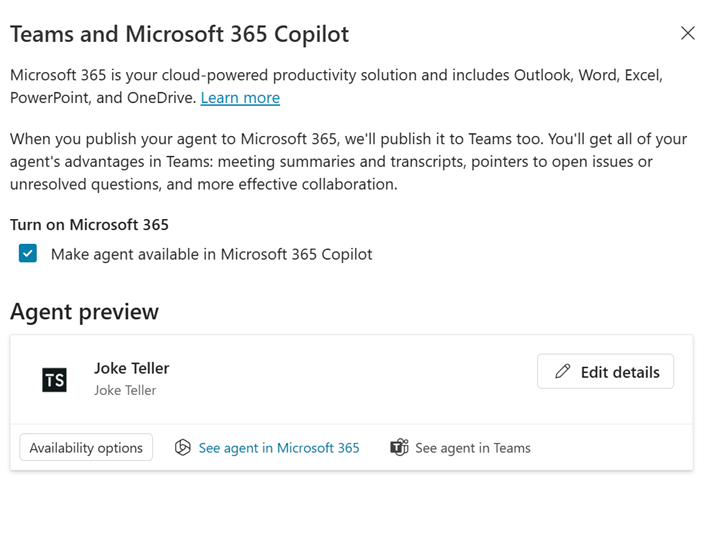The height and width of the screenshot is (546, 707).
Task: Click the bold Joke Teller agent name
Action: coord(132,368)
